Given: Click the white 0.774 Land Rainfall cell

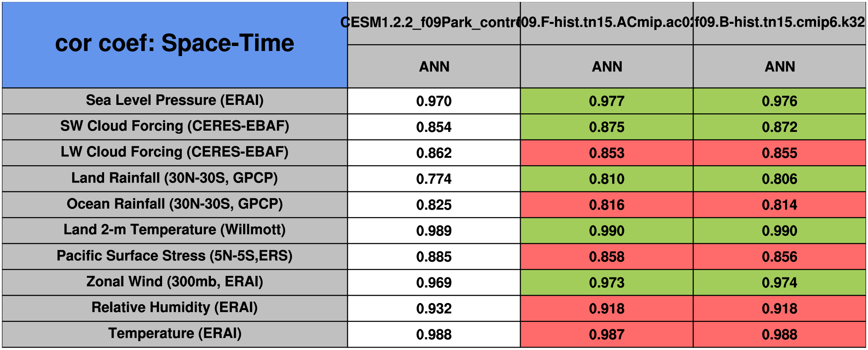Looking at the screenshot, I should click(434, 179).
